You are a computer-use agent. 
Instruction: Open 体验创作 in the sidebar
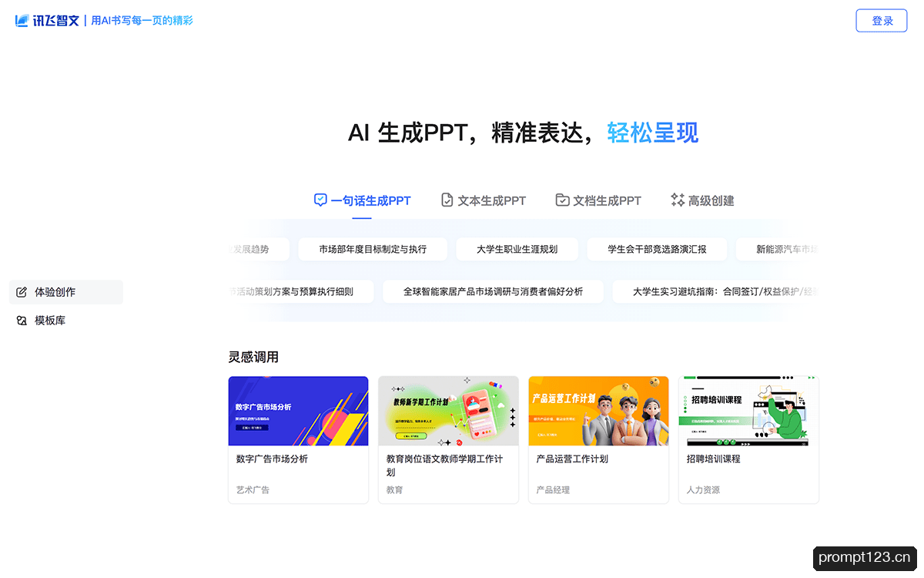point(66,292)
